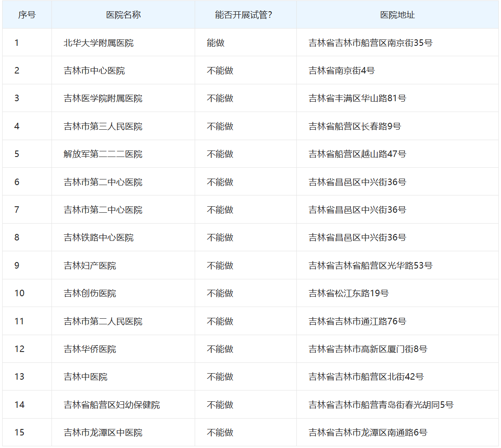Select the address in 吉林铁路中心医院 row

(x=357, y=237)
